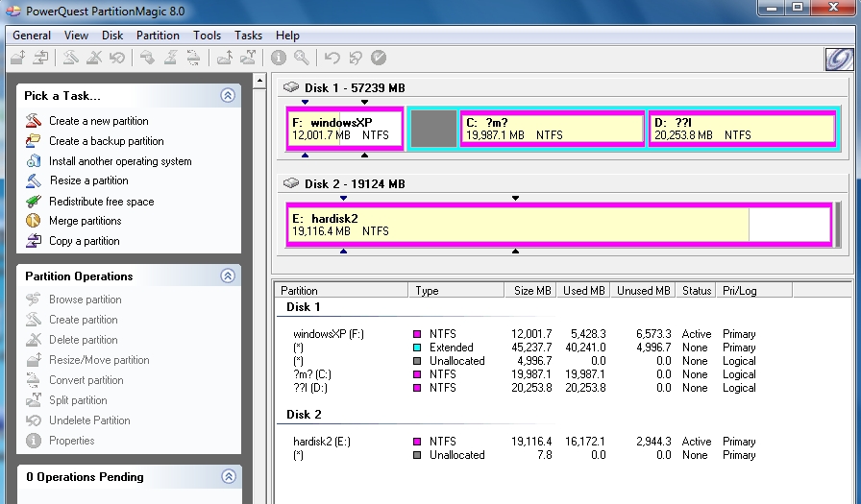Click the greyed Undelete Partition operation
The width and height of the screenshot is (861, 504).
coord(89,420)
